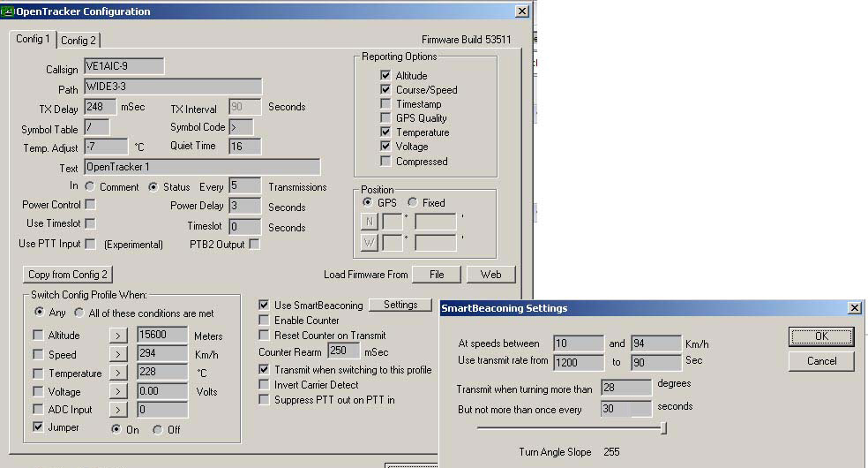The image size is (868, 468).
Task: Click the turning degrees field 28
Action: [x=626, y=388]
